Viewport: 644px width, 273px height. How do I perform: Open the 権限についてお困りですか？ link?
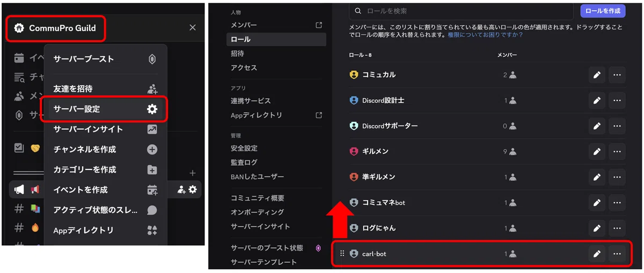coord(485,35)
